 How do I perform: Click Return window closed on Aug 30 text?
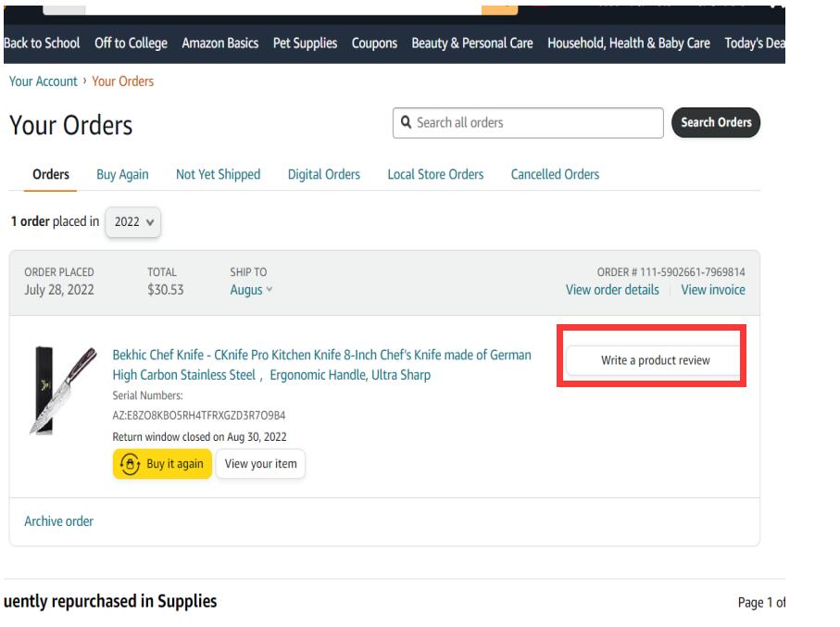coord(199,437)
